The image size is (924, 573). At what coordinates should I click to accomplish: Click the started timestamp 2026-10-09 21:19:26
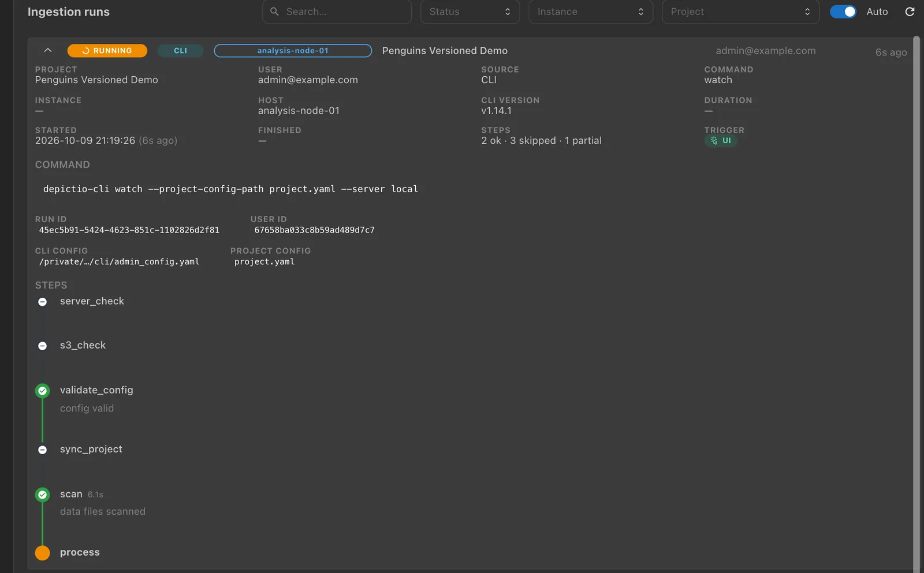coord(85,140)
